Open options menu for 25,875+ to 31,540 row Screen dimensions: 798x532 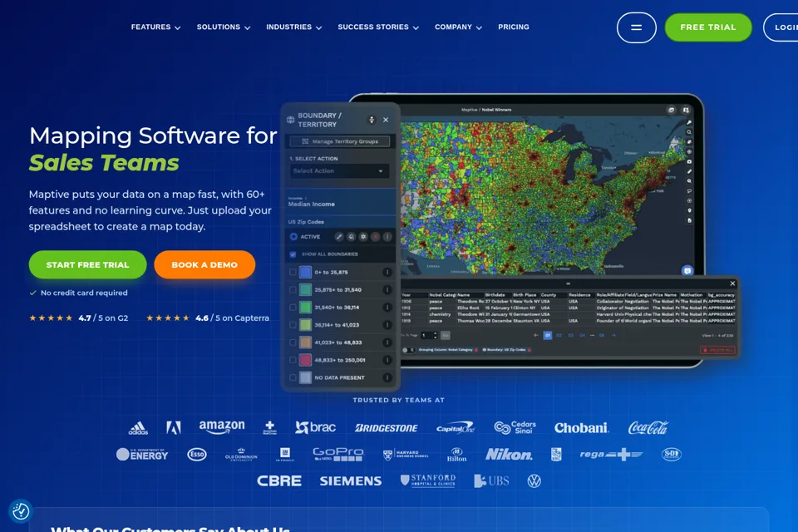(387, 289)
